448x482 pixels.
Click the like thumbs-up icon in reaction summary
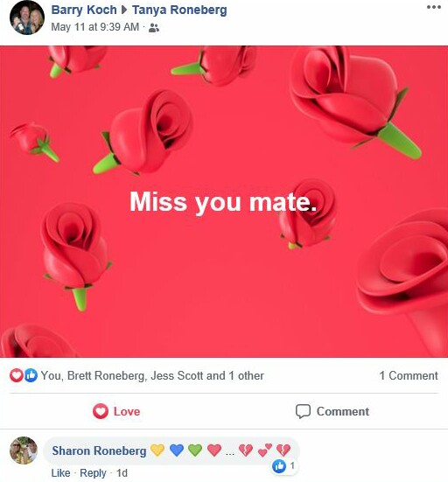click(31, 375)
